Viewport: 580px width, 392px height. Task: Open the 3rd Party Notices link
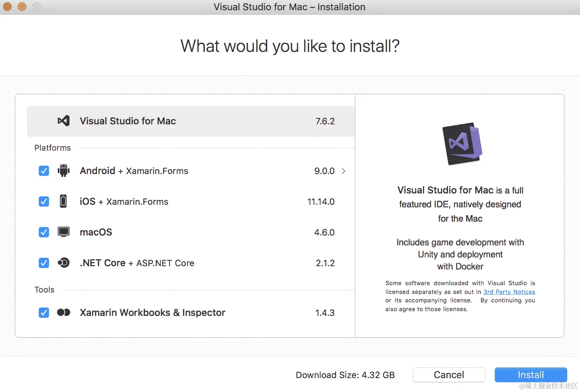tap(509, 292)
